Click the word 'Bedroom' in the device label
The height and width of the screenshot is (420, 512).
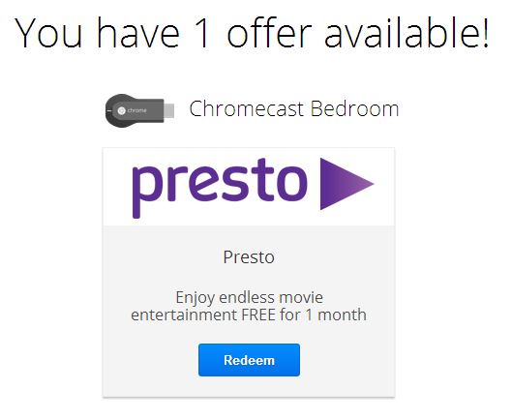click(x=354, y=108)
